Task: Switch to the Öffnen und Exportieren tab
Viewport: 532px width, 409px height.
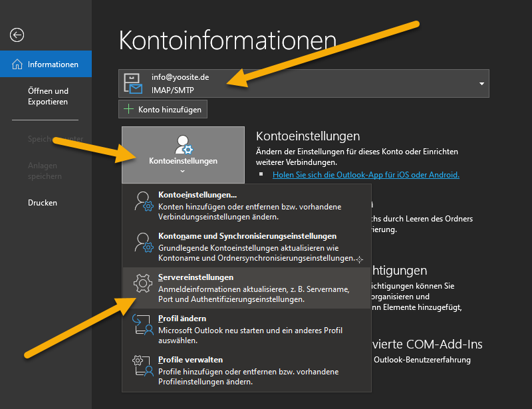Action: [x=48, y=96]
